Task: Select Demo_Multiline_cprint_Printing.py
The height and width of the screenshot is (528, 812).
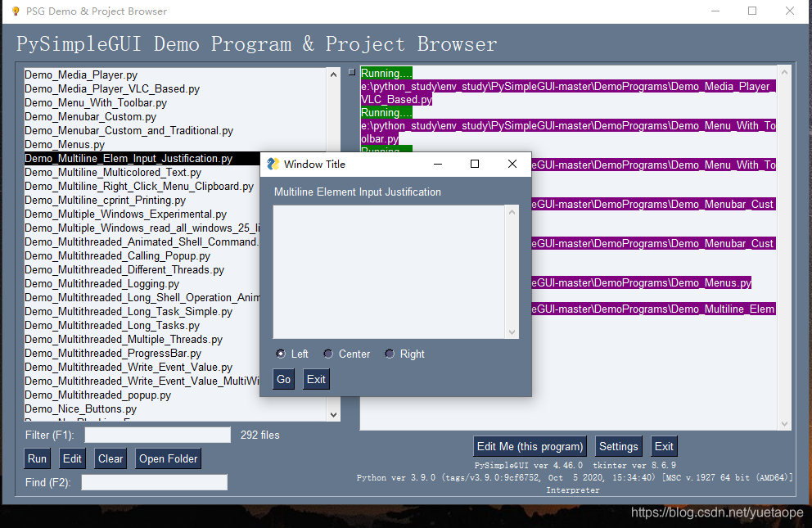Action: tap(142, 201)
